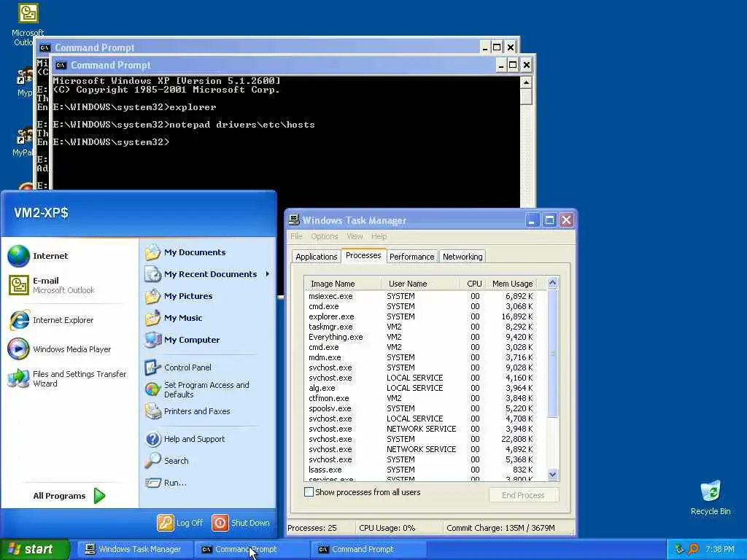
Task: Click Microsoft Outlook desktop icon
Action: pyautogui.click(x=28, y=24)
